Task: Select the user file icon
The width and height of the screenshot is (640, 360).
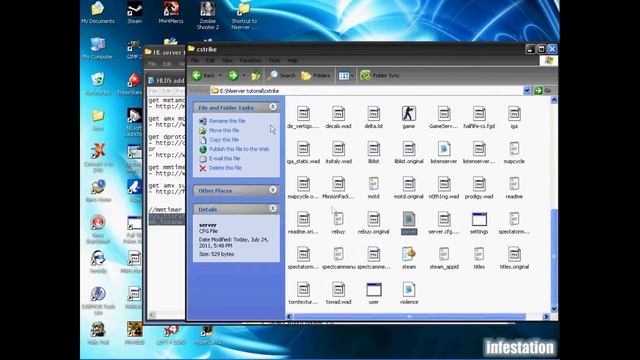Action: (373, 293)
